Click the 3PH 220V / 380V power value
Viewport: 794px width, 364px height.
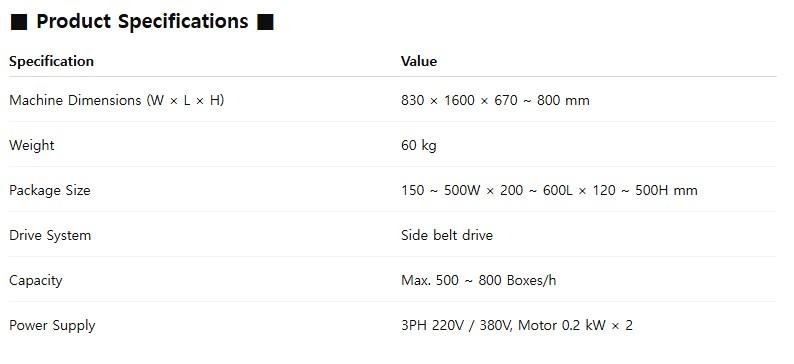[457, 325]
